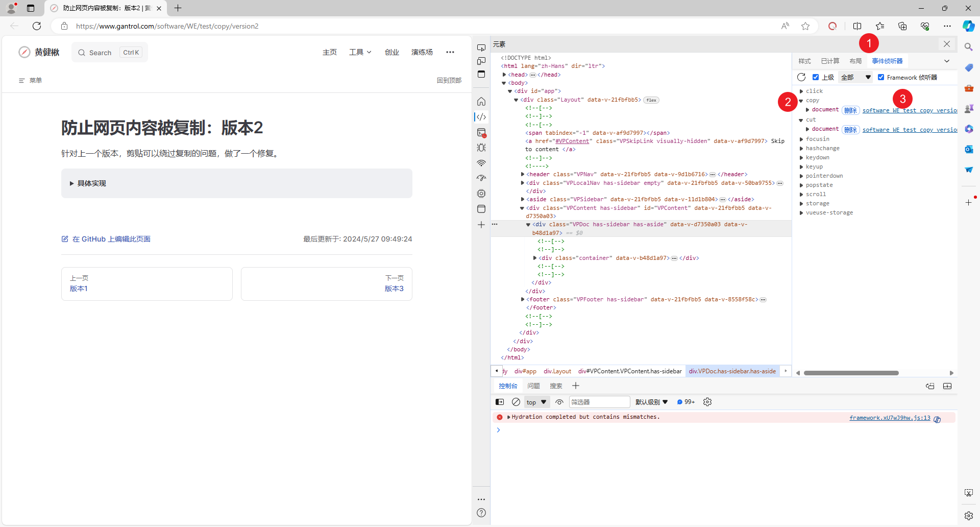Switch to the 样式 tab
This screenshot has width=980, height=527.
coord(804,61)
